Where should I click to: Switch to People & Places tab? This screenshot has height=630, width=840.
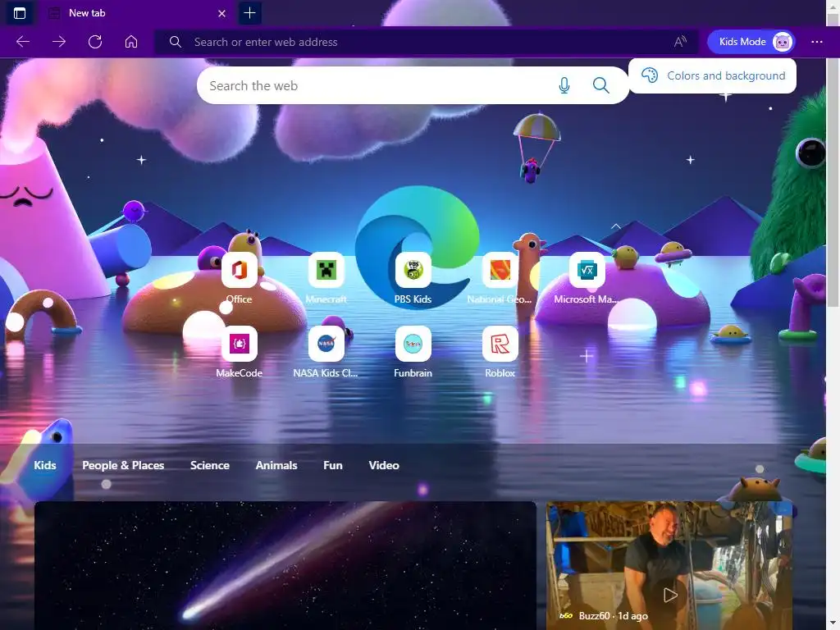123,465
